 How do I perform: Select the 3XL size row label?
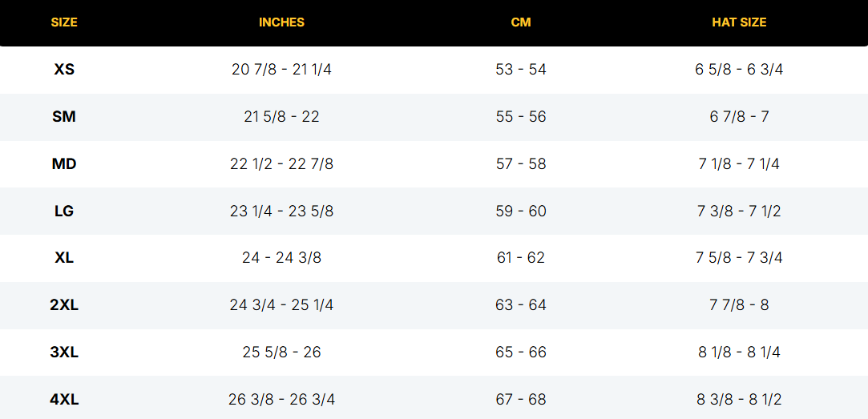(x=64, y=352)
